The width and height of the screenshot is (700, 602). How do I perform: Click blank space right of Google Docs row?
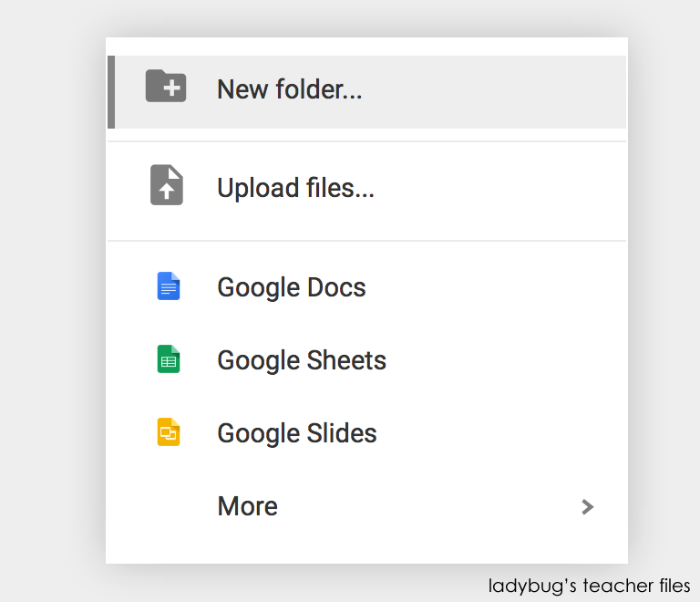pyautogui.click(x=510, y=287)
